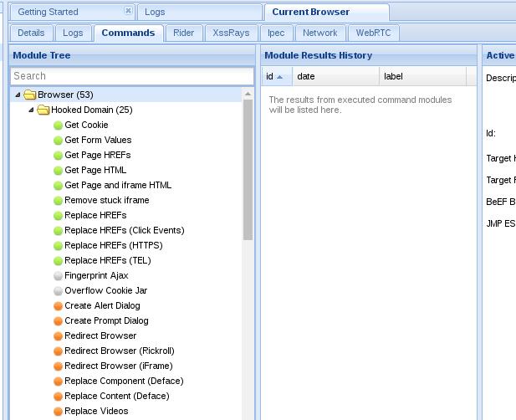
Task: Collapse the Hooked Domain (25) node
Action: [32, 110]
